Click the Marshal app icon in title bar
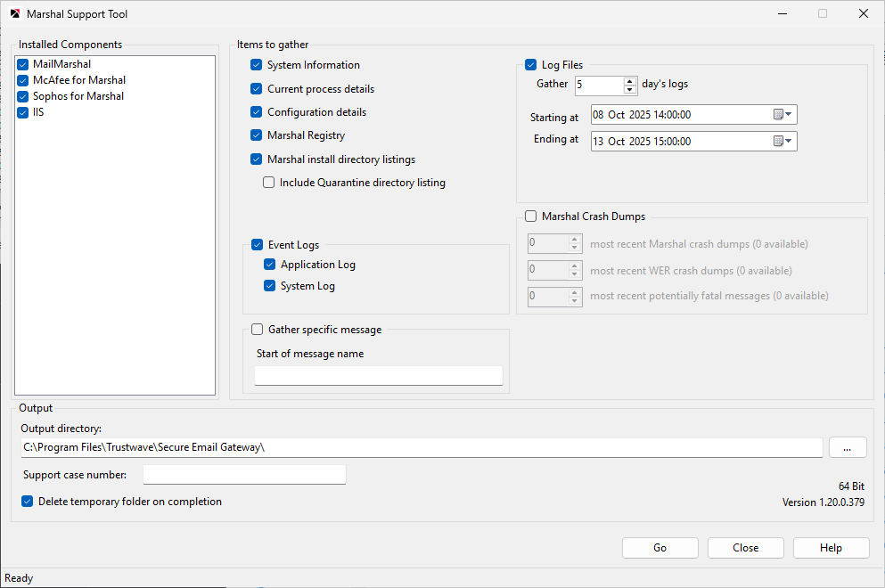This screenshot has height=588, width=885. (x=14, y=14)
